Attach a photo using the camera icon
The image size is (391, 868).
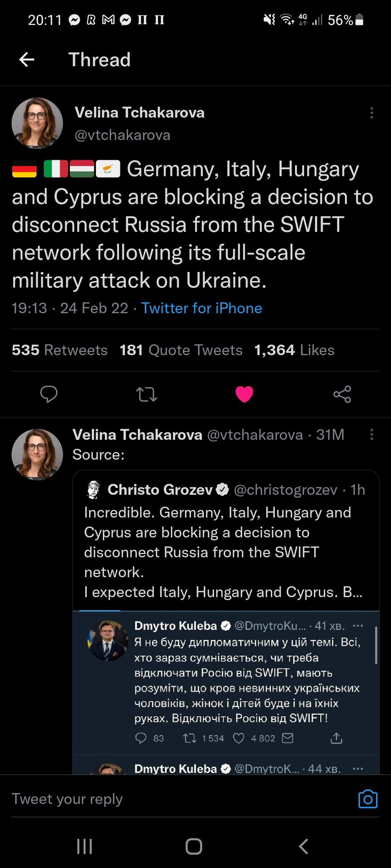(x=368, y=799)
